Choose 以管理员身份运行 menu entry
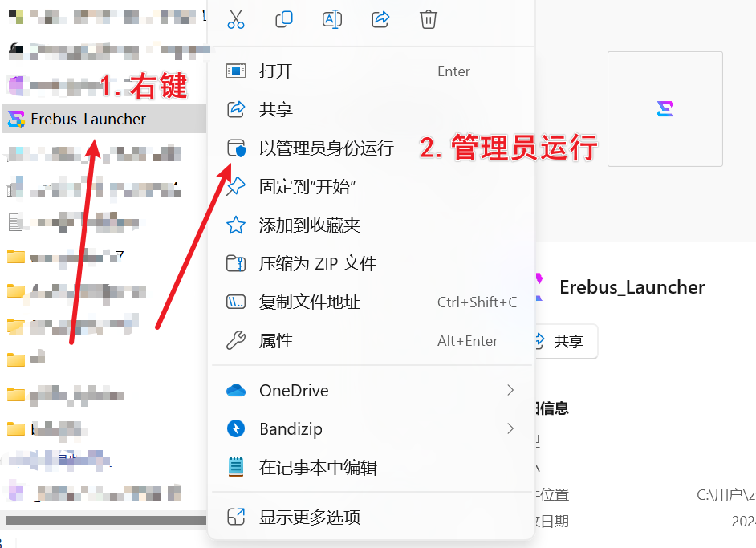The width and height of the screenshot is (756, 548). pos(326,148)
